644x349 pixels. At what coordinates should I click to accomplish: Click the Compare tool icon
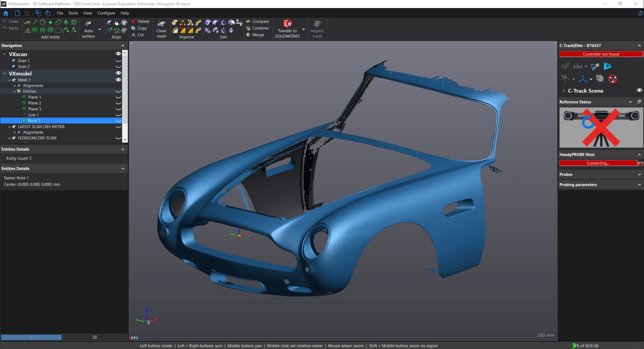(258, 21)
